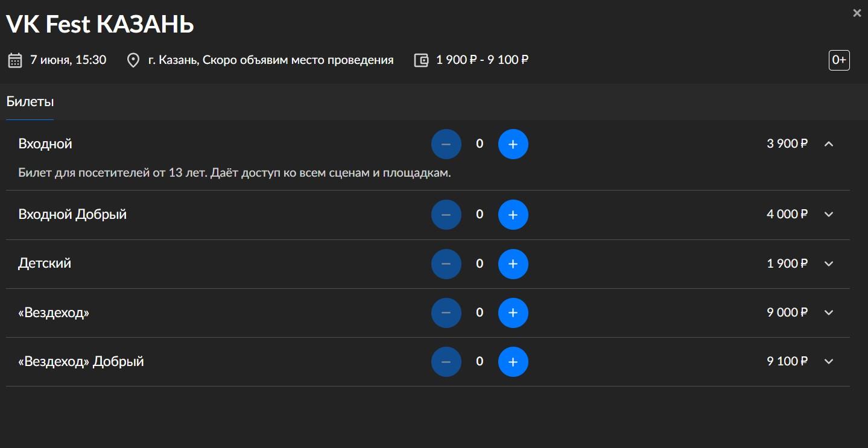The image size is (868, 448).
Task: Expand the «Вездеход» 9 000 ₽ ticket details
Action: [829, 312]
